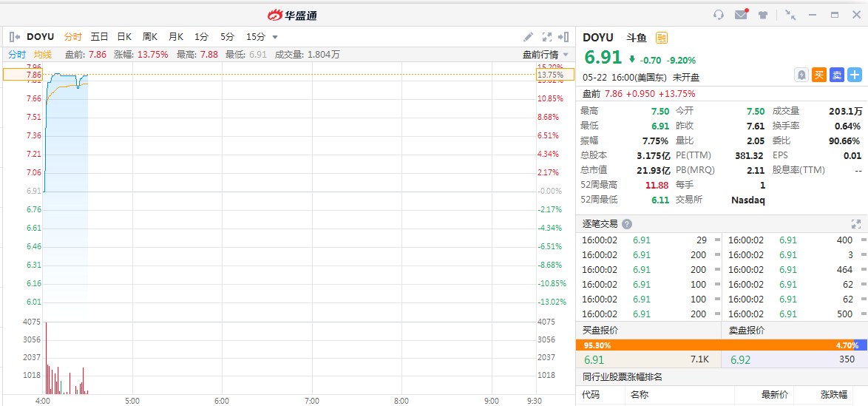Open customer service headset icon
This screenshot has width=868, height=406.
[718, 15]
